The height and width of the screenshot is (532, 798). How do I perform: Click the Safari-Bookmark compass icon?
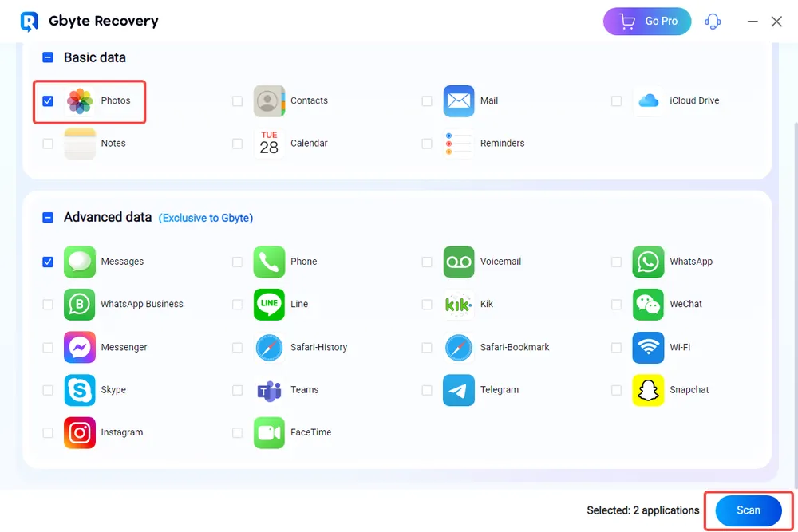point(459,348)
